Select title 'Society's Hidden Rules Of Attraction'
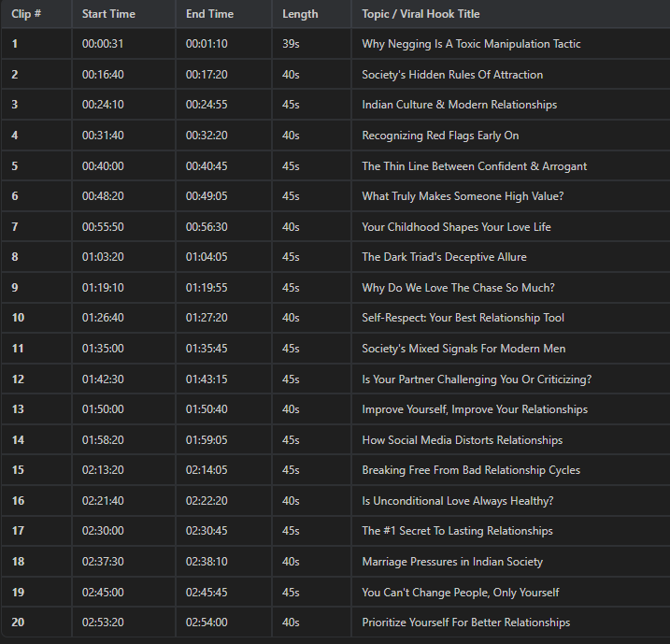The image size is (670, 644). point(452,75)
